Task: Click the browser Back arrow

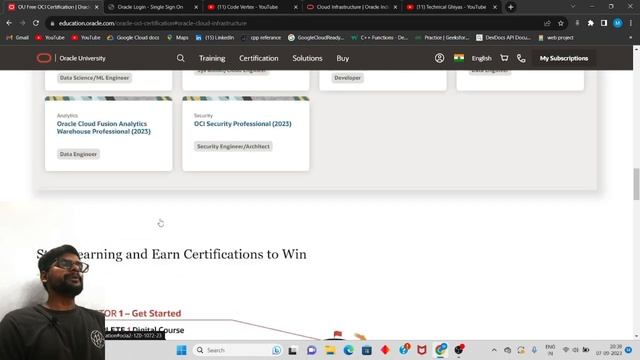Action: tap(9, 23)
